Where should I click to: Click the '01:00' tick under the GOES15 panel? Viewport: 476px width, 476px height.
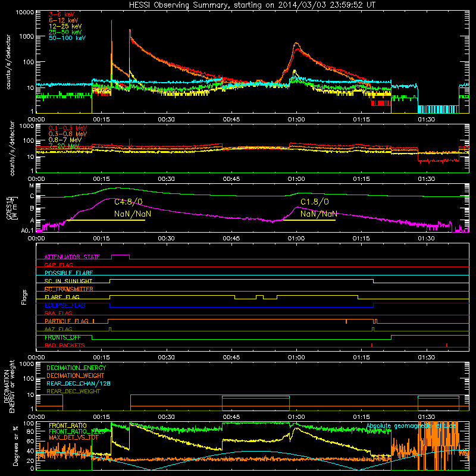tap(296, 239)
